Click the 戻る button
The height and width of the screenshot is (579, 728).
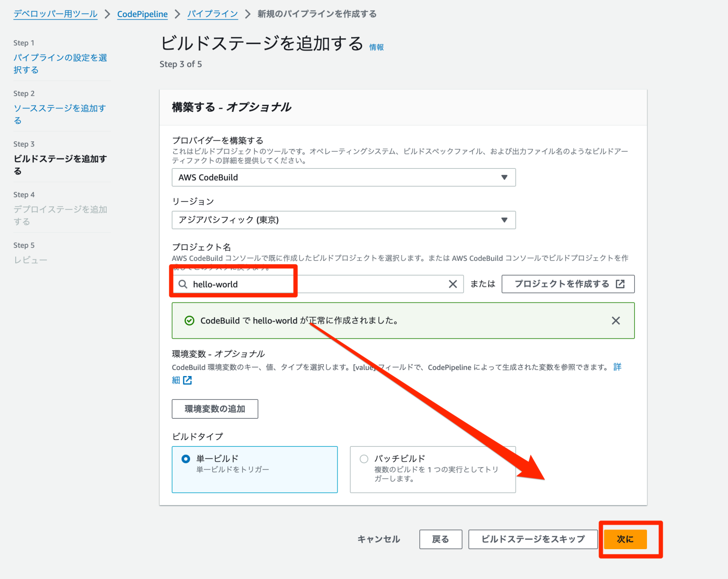(x=440, y=539)
